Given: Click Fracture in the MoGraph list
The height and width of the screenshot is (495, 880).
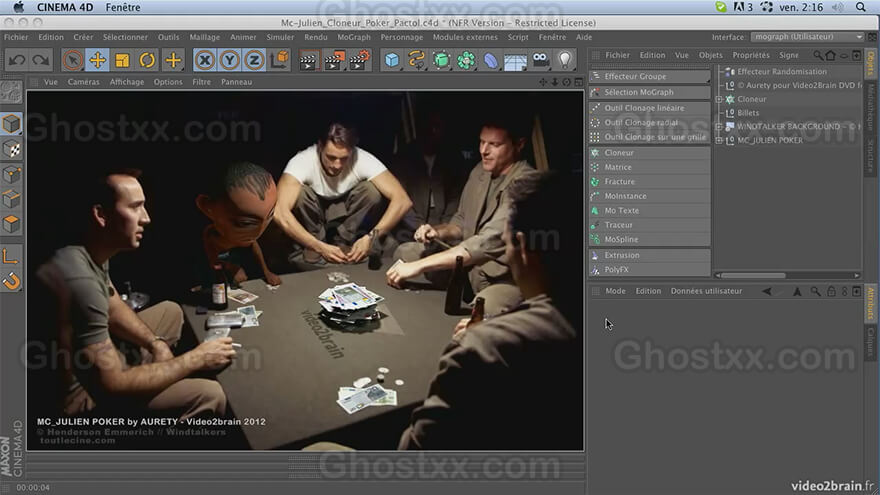Looking at the screenshot, I should 650,182.
